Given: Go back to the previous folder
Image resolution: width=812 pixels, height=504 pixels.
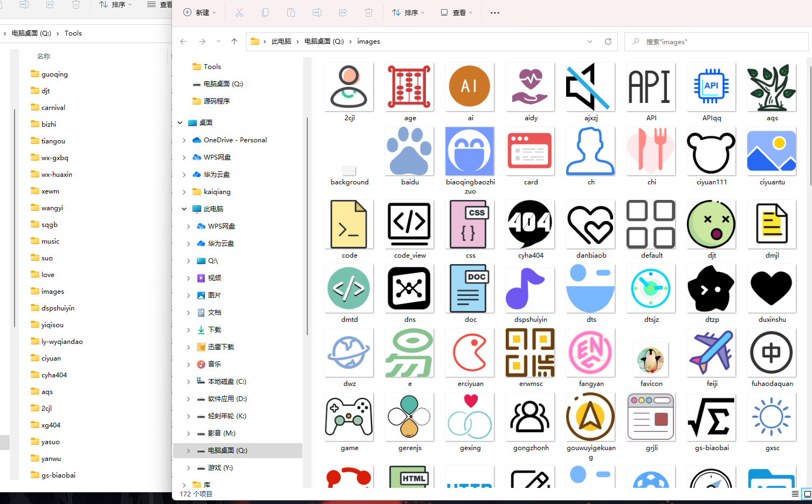Looking at the screenshot, I should click(x=183, y=42).
